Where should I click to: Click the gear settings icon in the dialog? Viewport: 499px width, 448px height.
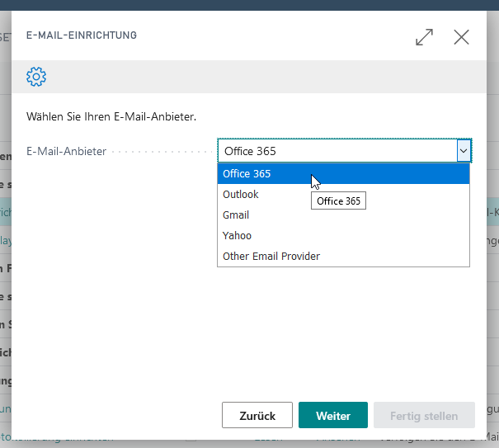point(36,77)
